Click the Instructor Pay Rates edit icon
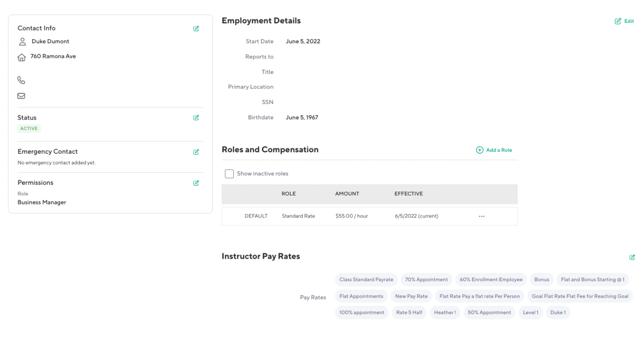 tap(632, 257)
